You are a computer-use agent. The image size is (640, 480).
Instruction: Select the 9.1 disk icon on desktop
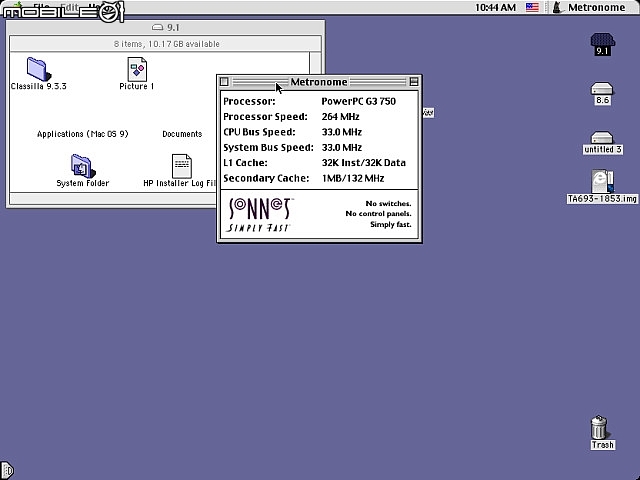[602, 40]
